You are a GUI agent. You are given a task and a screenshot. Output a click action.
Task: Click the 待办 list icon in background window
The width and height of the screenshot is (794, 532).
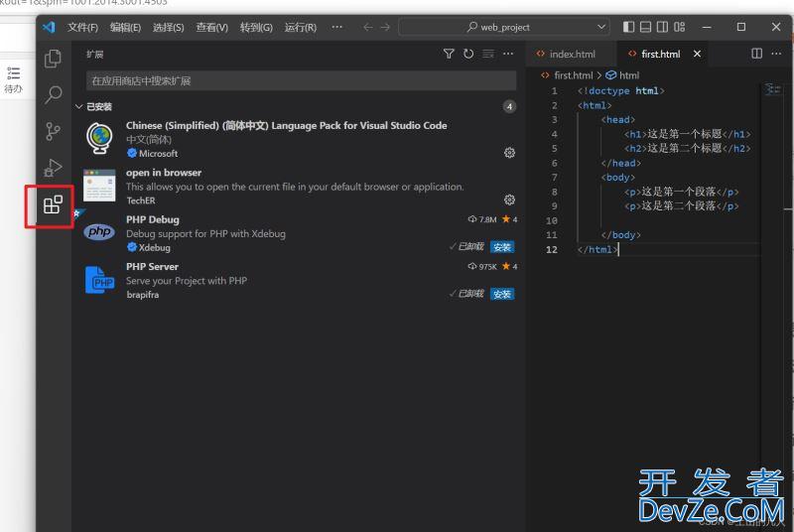pos(14,73)
